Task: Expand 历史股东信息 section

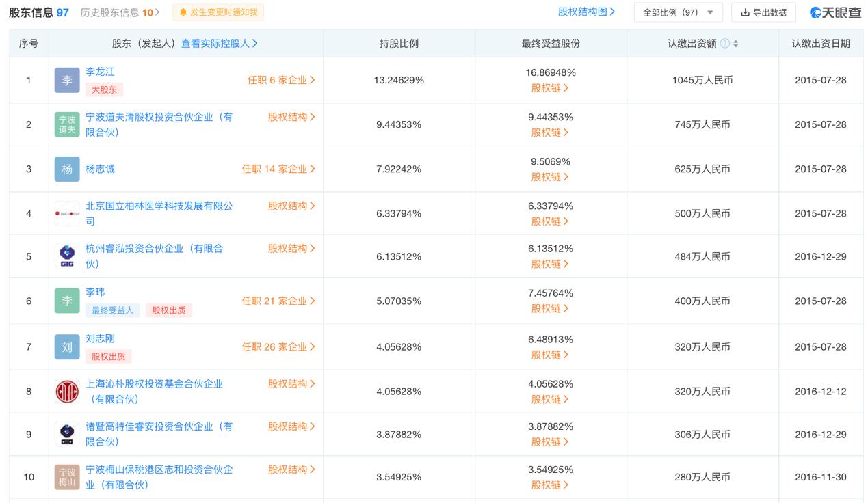Action: 113,12
